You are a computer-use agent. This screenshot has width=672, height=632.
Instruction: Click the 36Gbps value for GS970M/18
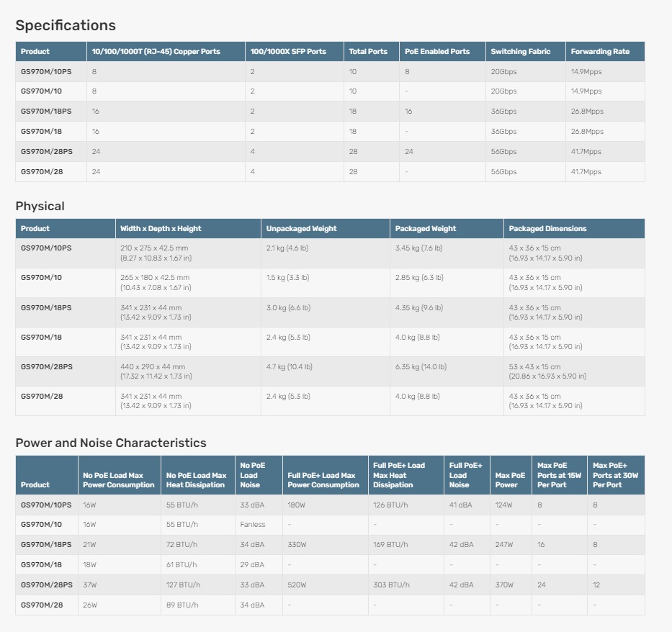tap(503, 132)
